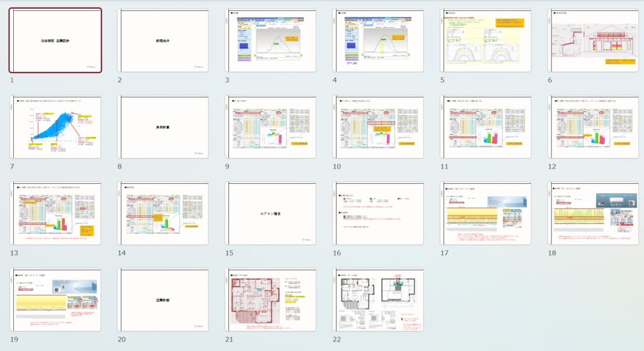The width and height of the screenshot is (644, 351).
Task: Click slide 4 thumbnail
Action: [x=379, y=40]
